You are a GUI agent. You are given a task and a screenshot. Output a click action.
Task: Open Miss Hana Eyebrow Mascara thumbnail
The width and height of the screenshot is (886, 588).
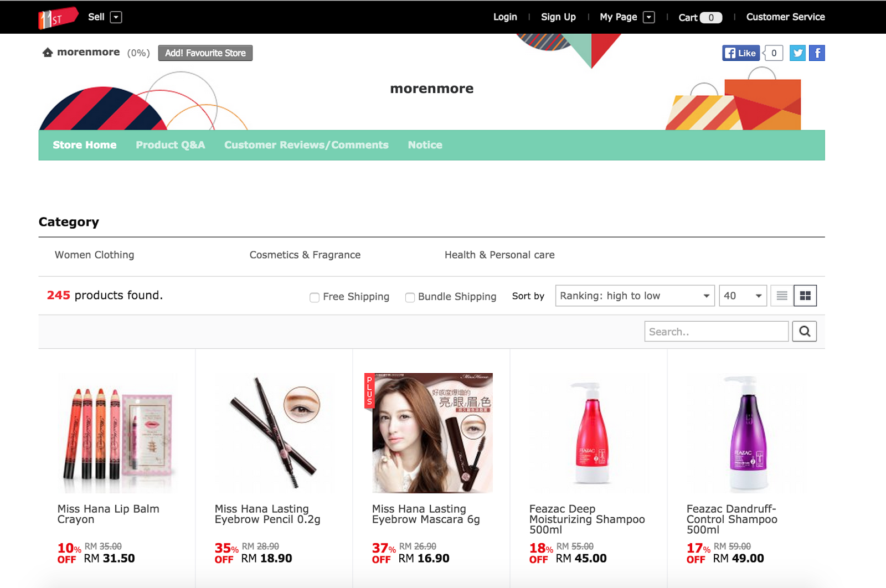click(432, 433)
